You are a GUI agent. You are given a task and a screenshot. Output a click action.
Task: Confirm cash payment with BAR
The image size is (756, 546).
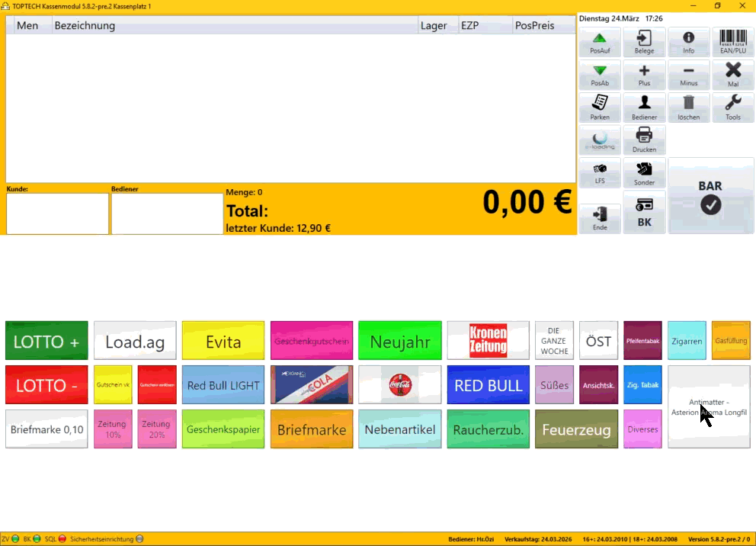(710, 196)
